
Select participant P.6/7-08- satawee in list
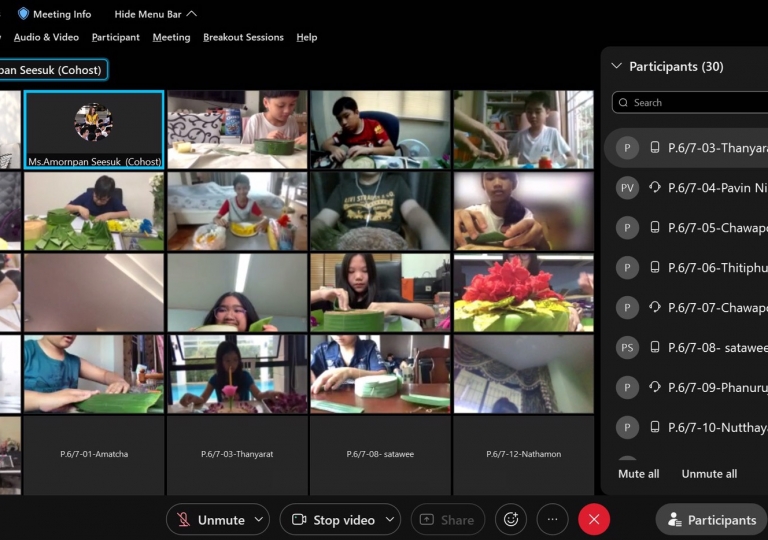687,347
